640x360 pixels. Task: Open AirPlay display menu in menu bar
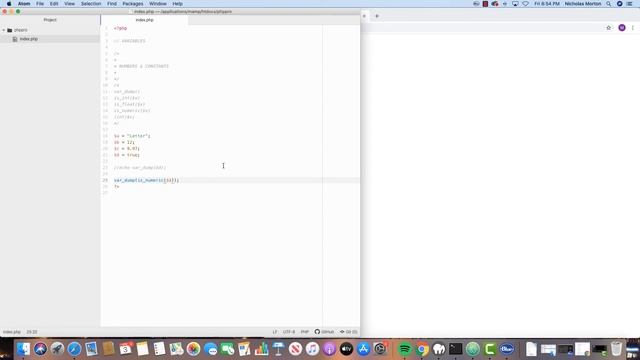[x=515, y=4]
